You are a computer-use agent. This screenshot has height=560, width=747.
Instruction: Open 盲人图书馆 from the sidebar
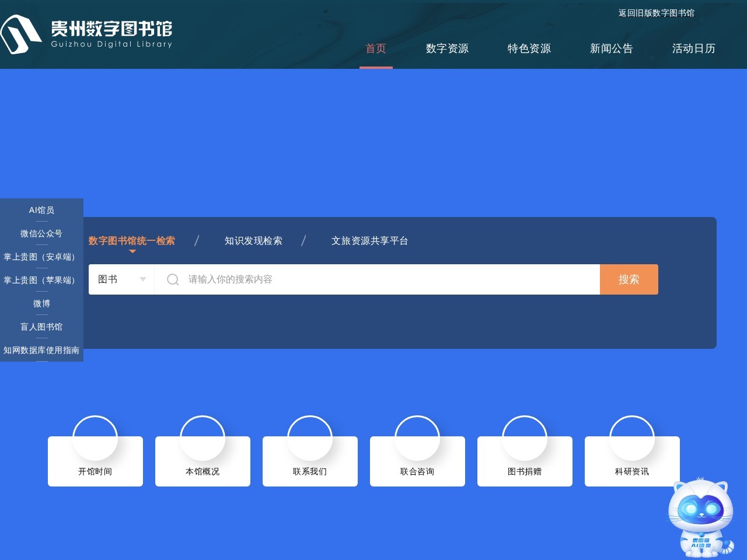click(x=41, y=327)
